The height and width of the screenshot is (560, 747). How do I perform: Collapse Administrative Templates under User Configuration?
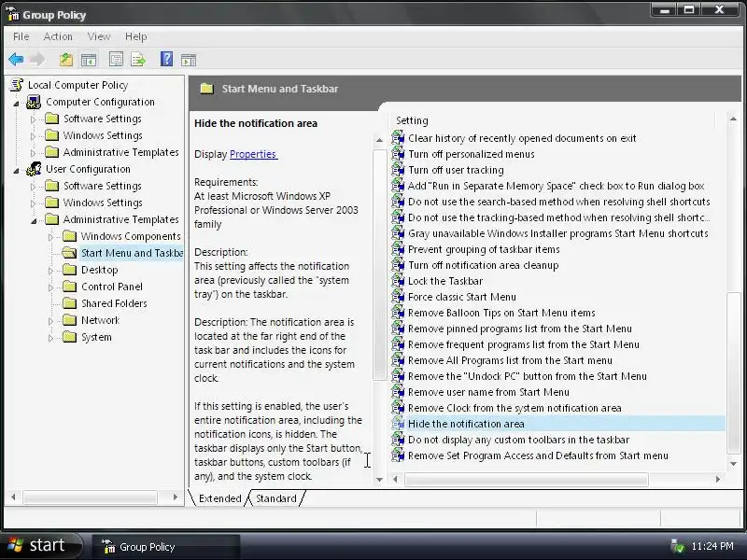coord(34,221)
